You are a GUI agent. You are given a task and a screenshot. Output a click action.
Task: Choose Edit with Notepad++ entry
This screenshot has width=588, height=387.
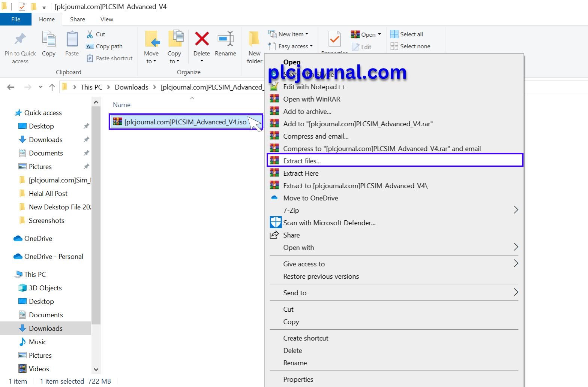coord(314,87)
